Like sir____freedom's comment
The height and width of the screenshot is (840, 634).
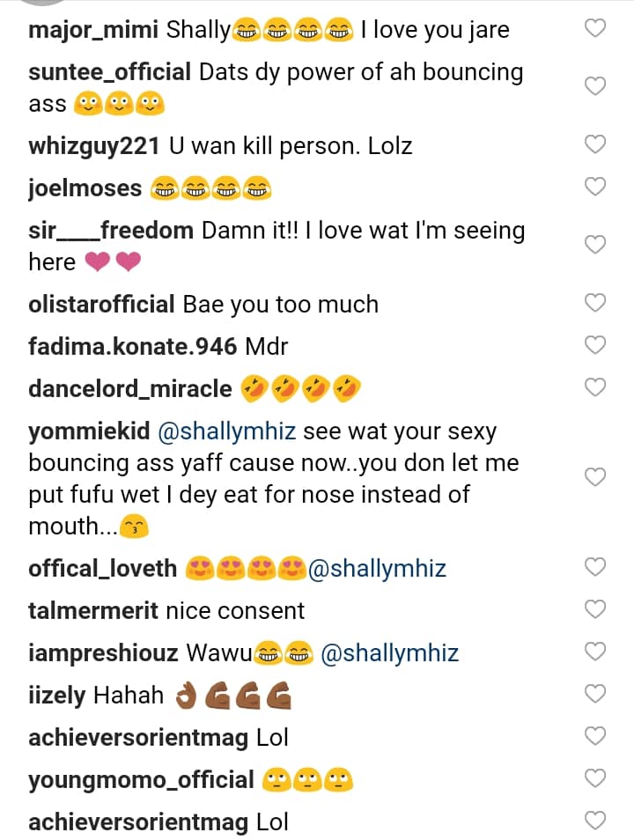pos(596,245)
